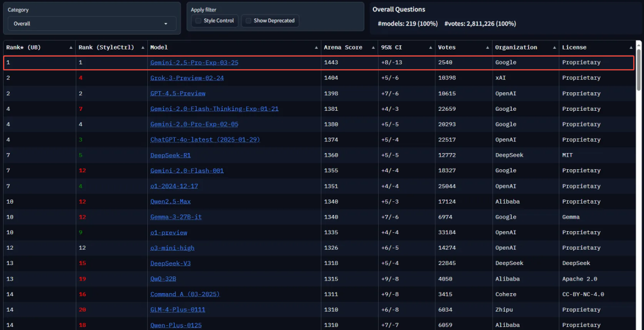The height and width of the screenshot is (330, 644).
Task: Open the ChatGPT-4o-latest (2025-01-29) link
Action: coord(205,139)
